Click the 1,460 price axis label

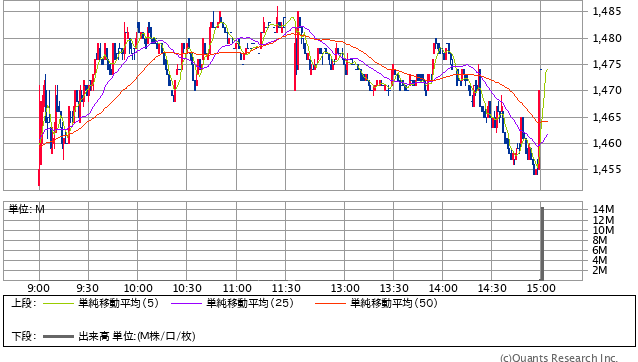click(607, 143)
